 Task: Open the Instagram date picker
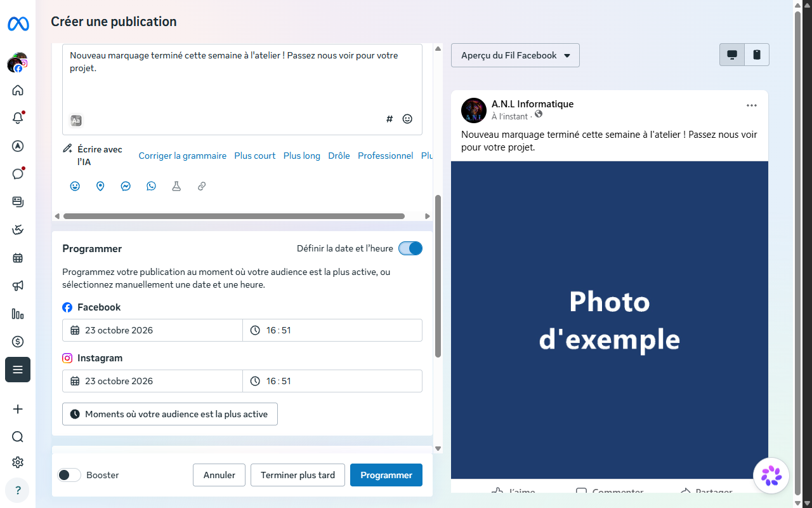152,381
